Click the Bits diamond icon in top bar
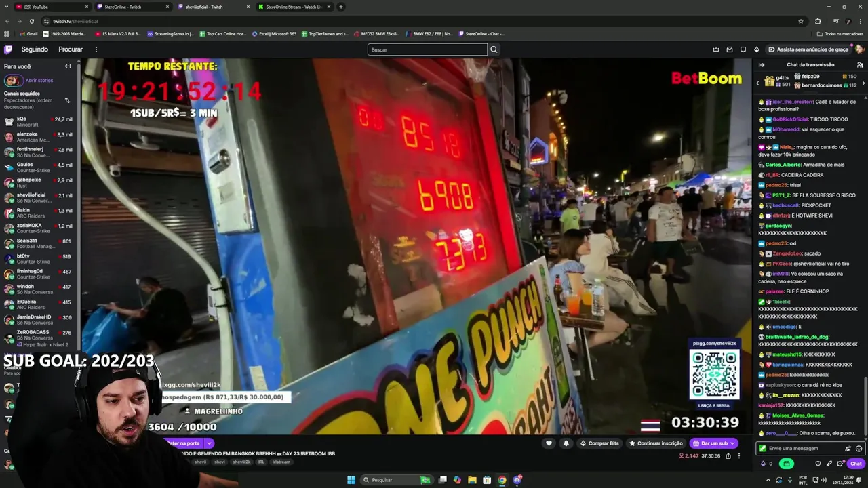Screen dimensions: 868x488 click(757, 49)
